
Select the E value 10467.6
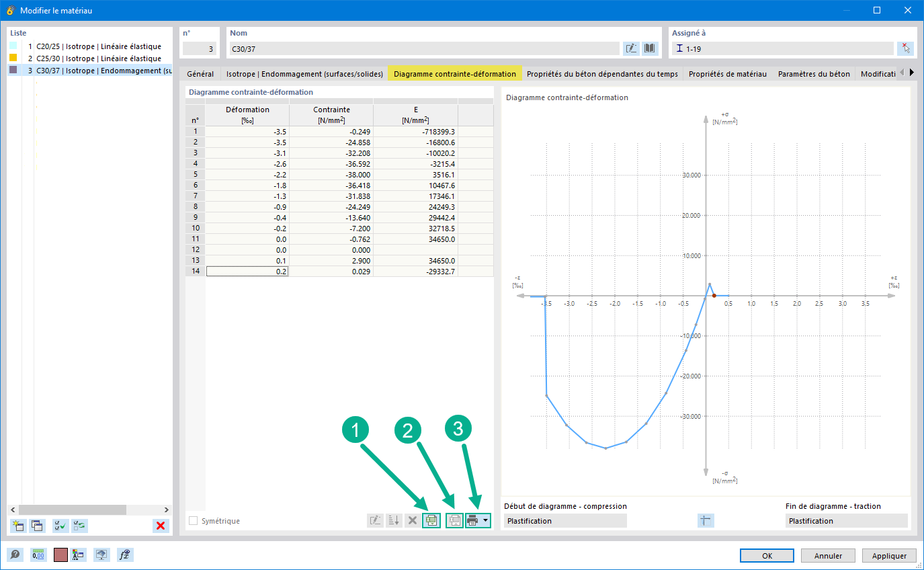(415, 186)
